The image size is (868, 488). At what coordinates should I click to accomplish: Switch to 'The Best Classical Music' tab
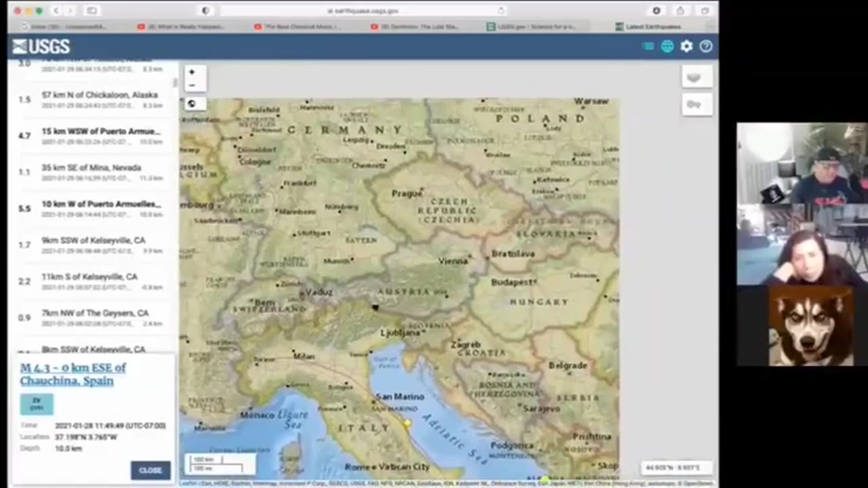pos(298,26)
